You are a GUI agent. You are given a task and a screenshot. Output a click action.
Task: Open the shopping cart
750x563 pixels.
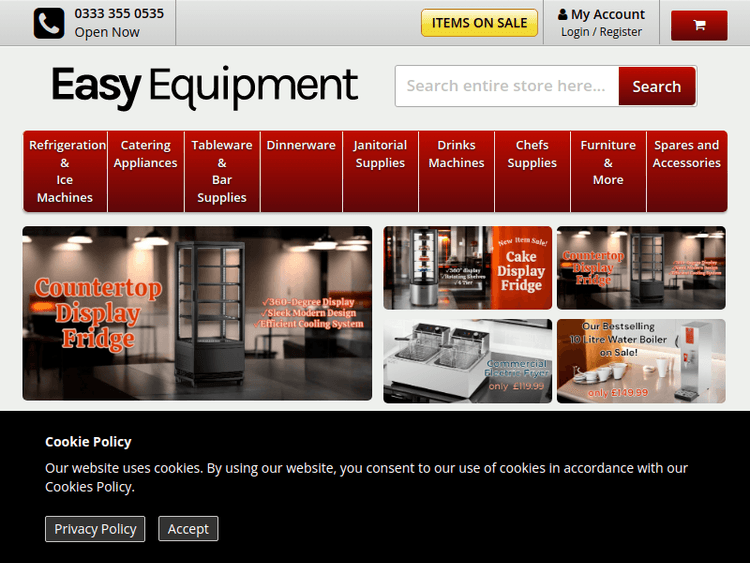click(x=699, y=25)
